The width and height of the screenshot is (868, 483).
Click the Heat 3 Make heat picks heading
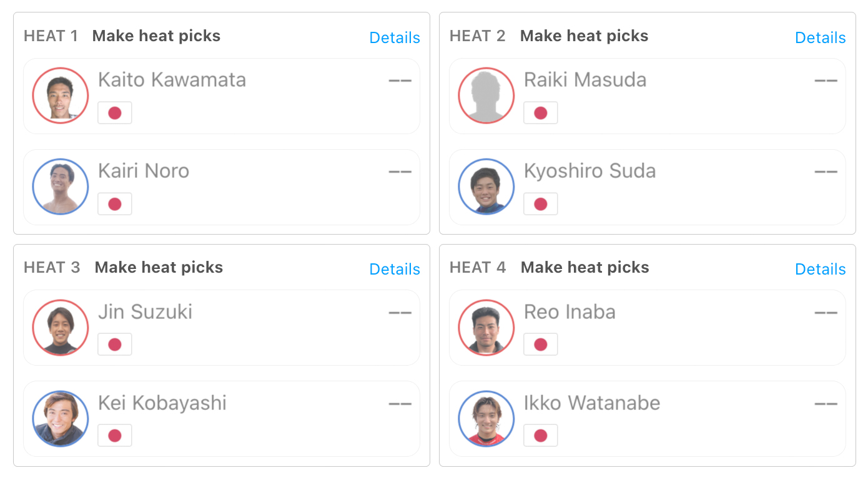click(x=159, y=268)
